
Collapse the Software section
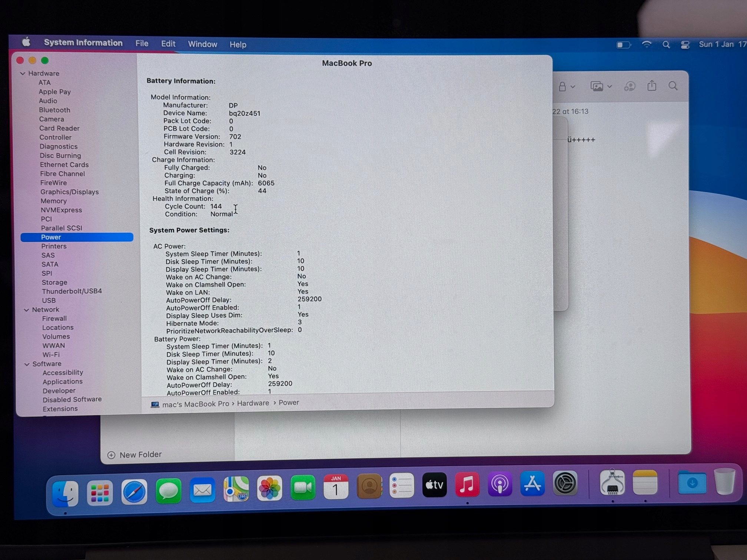coord(27,364)
